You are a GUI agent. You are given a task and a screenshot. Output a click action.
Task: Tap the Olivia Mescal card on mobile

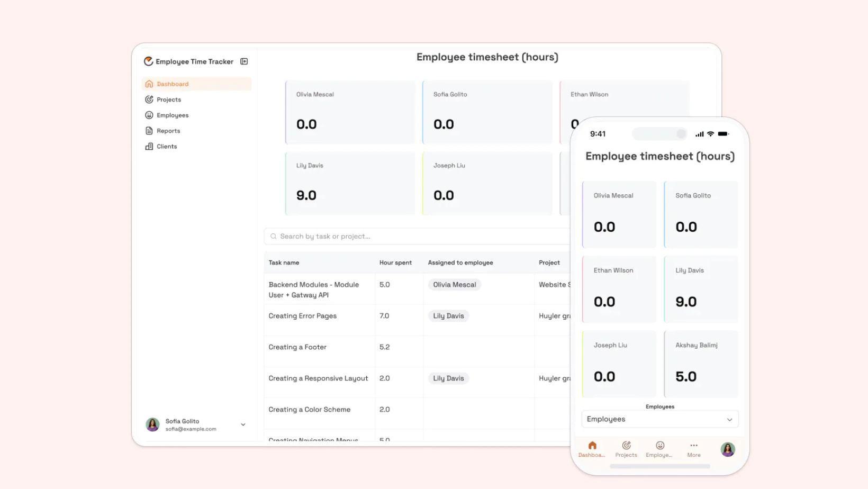(x=619, y=214)
